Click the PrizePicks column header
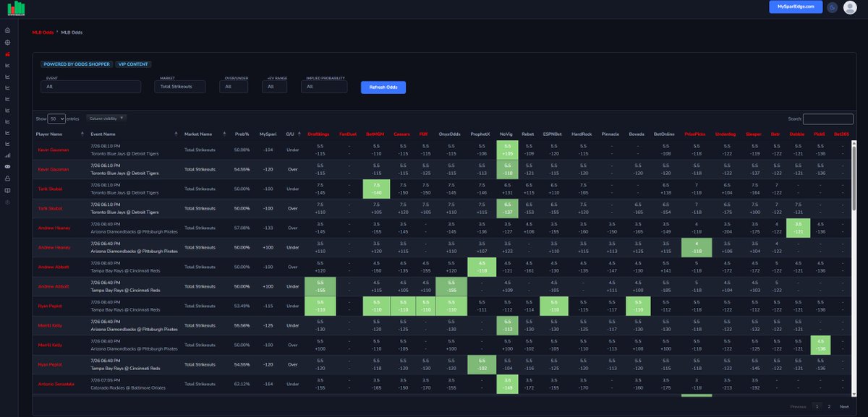The image size is (868, 417). click(696, 134)
